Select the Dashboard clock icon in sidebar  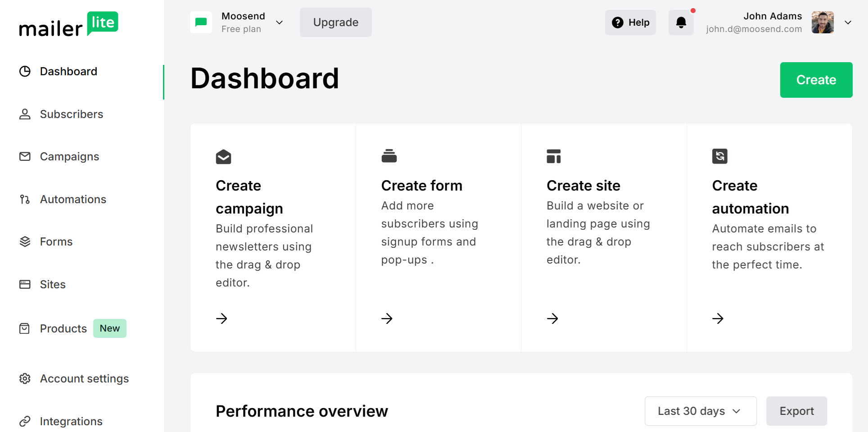click(25, 71)
